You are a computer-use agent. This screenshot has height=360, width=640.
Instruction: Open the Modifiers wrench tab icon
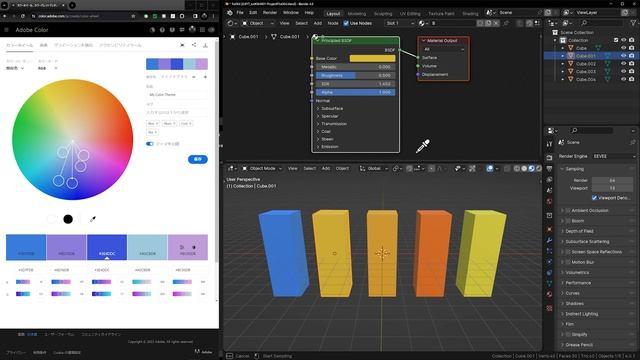point(549,240)
